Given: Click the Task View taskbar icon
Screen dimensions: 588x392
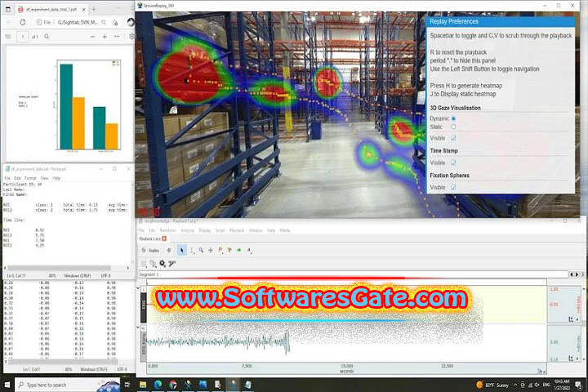Looking at the screenshot, I should click(127, 385).
